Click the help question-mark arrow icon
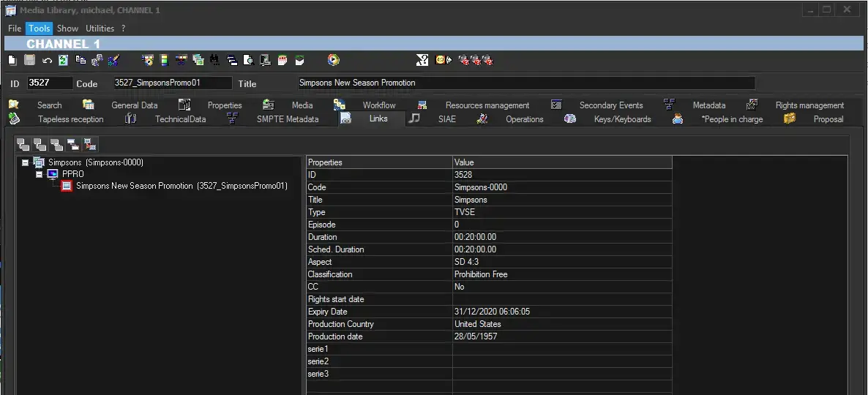Image resolution: width=868 pixels, height=395 pixels. (422, 60)
